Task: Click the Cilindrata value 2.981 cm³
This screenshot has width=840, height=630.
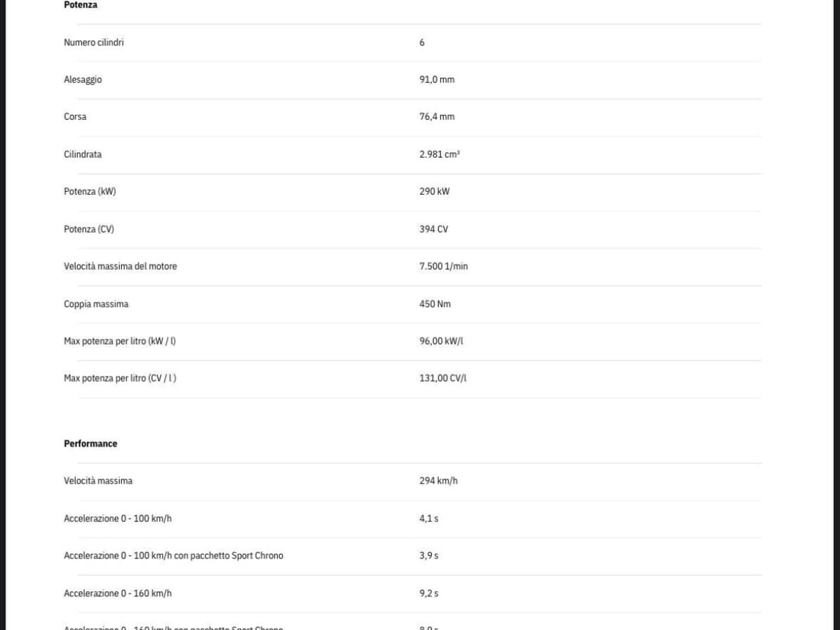Action: tap(440, 155)
